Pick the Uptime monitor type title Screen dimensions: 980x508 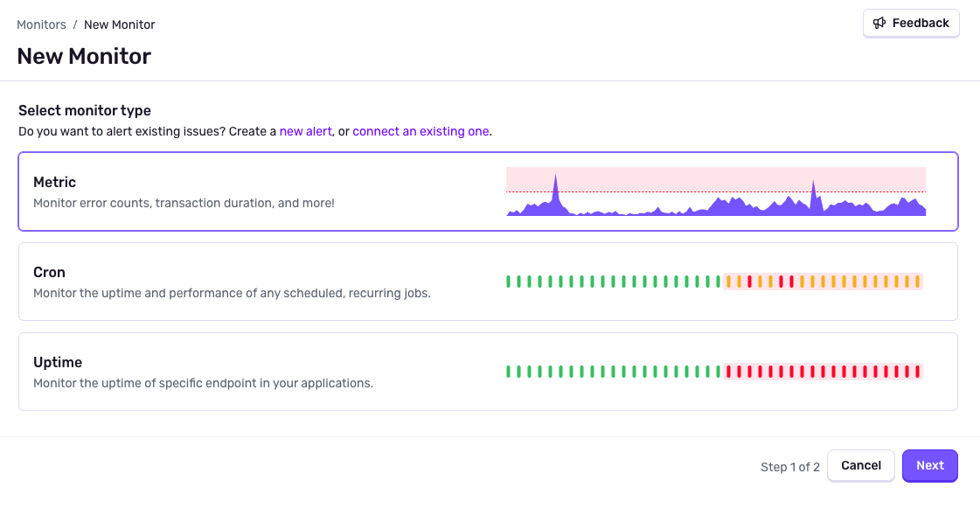coord(58,362)
